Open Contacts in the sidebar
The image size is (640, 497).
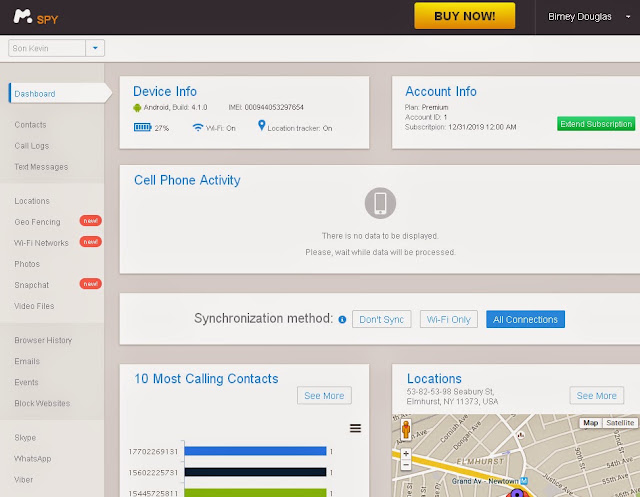(x=30, y=125)
